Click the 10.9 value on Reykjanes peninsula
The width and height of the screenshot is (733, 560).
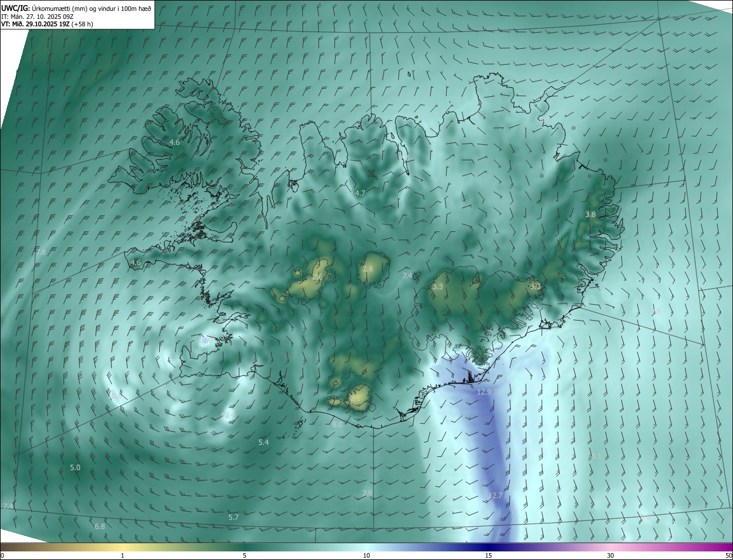[205, 340]
